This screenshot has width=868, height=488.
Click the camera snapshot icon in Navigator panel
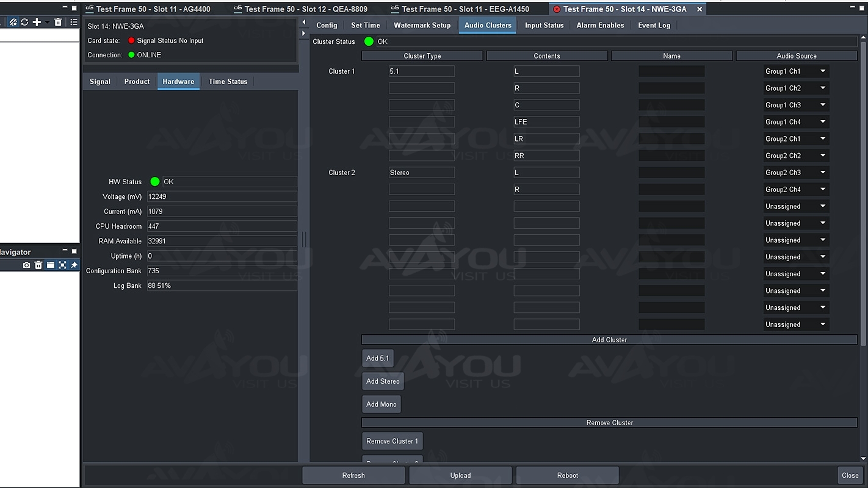pos(26,265)
